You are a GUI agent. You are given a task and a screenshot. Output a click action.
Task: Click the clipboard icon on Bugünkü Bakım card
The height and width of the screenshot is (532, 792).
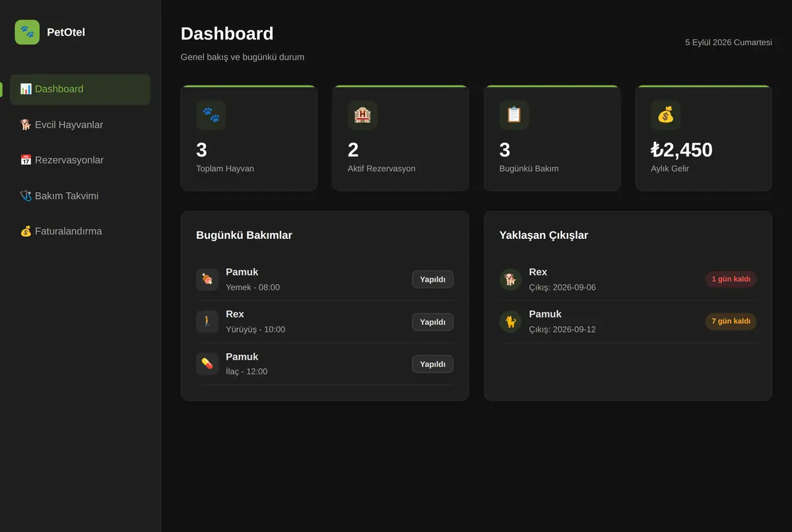click(x=514, y=115)
